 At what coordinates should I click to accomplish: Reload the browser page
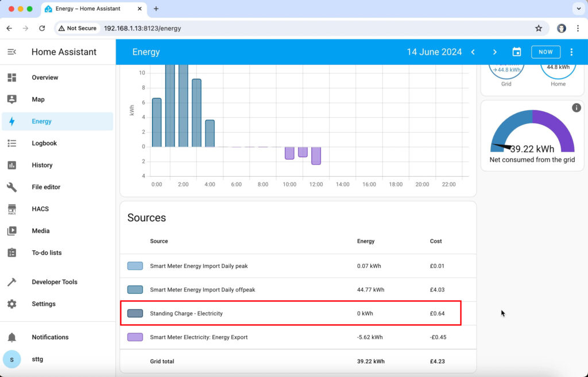[x=42, y=28]
